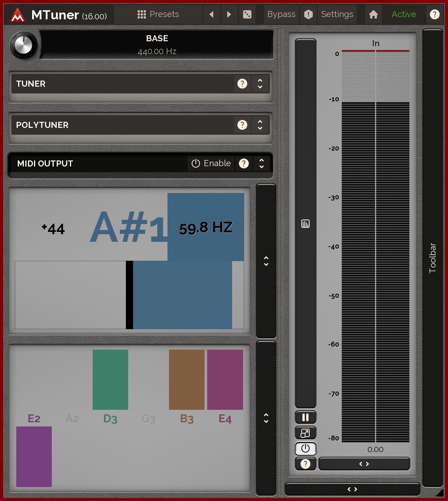Load the next preset arrow
Screen dimensions: 448x501
(x=229, y=14)
